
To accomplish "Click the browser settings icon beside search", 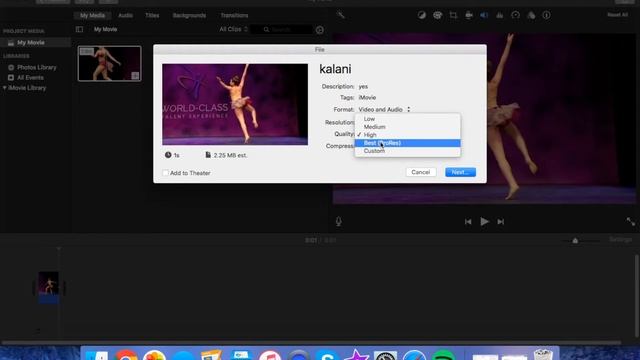I will click(x=320, y=29).
